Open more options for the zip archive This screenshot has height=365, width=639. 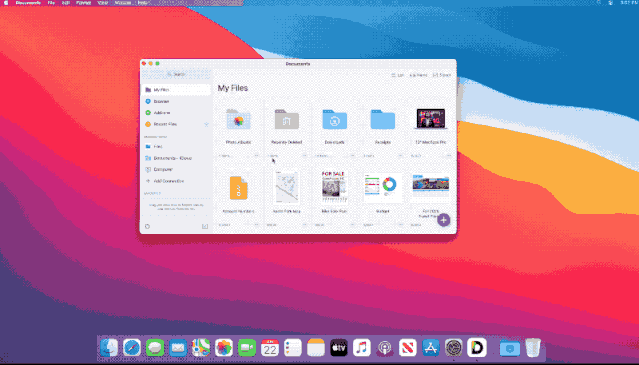point(257,224)
